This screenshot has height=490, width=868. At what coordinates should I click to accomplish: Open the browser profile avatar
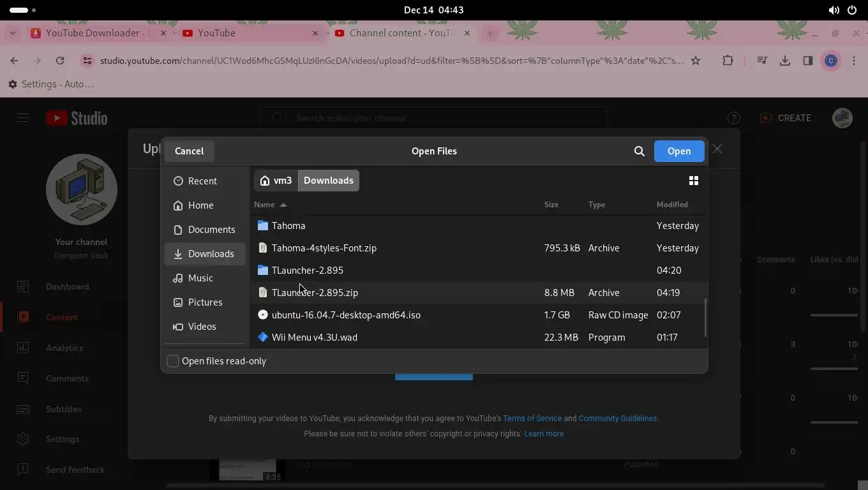tap(831, 61)
